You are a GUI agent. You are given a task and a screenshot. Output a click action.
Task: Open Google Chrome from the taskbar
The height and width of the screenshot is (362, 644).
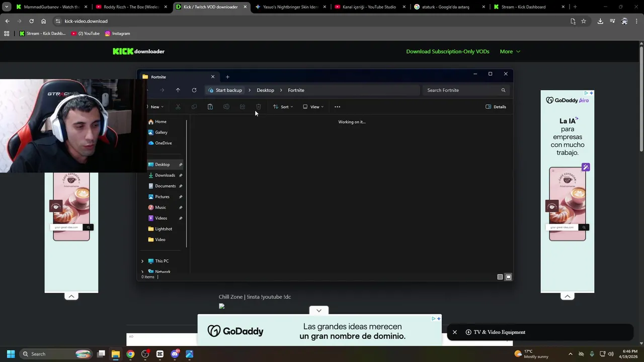[130, 354]
